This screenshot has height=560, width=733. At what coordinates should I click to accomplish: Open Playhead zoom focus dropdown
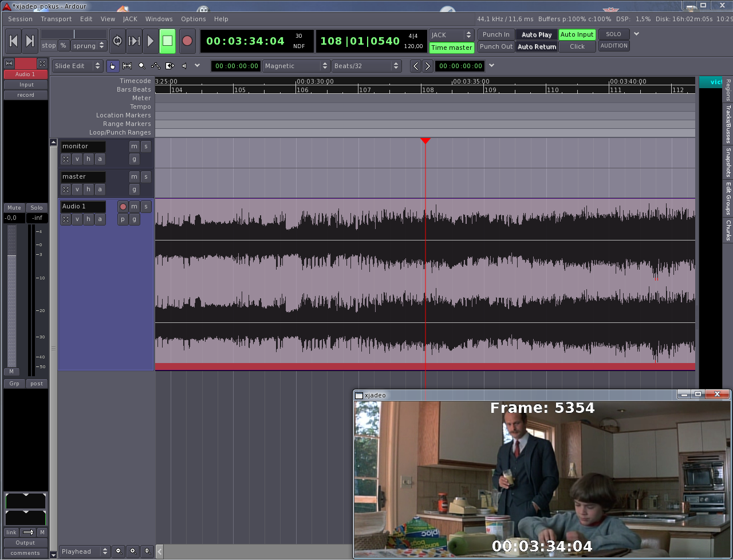click(84, 551)
